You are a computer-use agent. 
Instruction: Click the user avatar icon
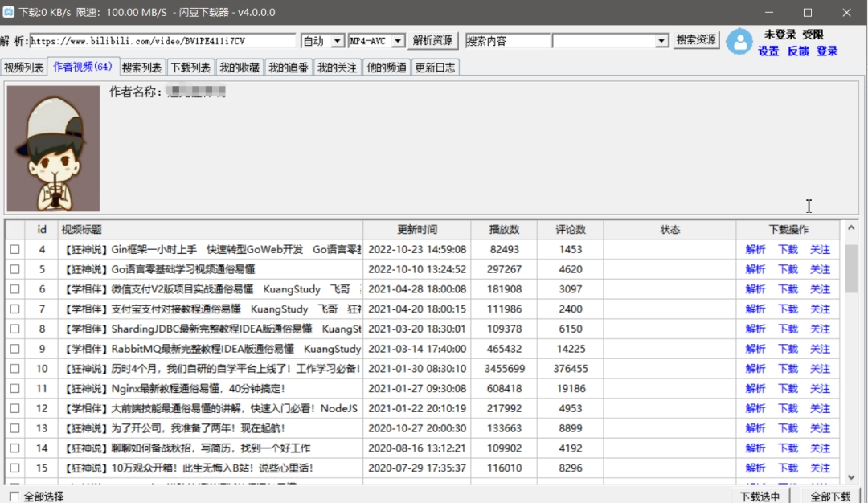tap(739, 41)
